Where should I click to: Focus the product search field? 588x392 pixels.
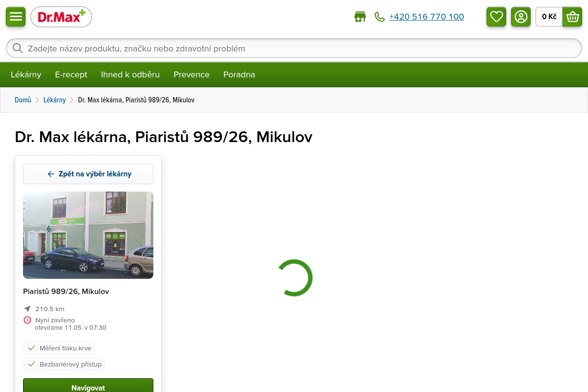294,48
